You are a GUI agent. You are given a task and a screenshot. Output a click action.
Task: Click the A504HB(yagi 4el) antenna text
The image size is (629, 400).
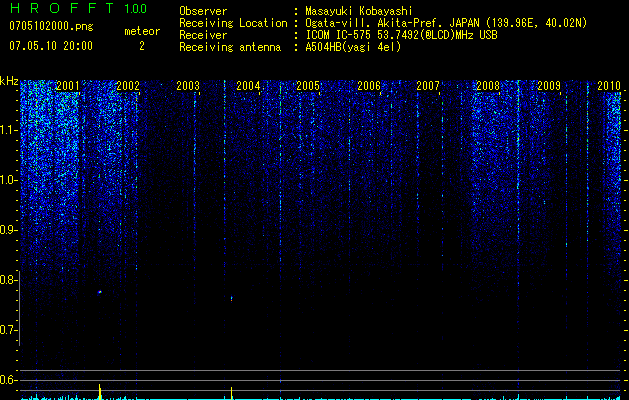pyautogui.click(x=353, y=47)
